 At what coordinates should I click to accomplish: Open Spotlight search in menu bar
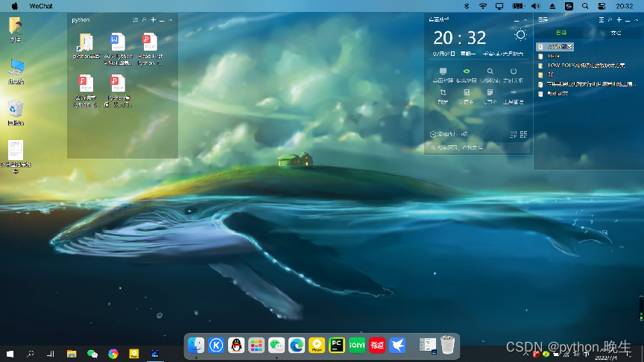coord(585,6)
